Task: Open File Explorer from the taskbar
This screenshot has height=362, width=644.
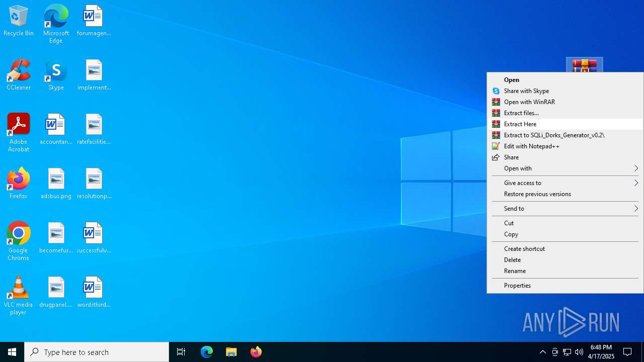Action: click(x=231, y=352)
